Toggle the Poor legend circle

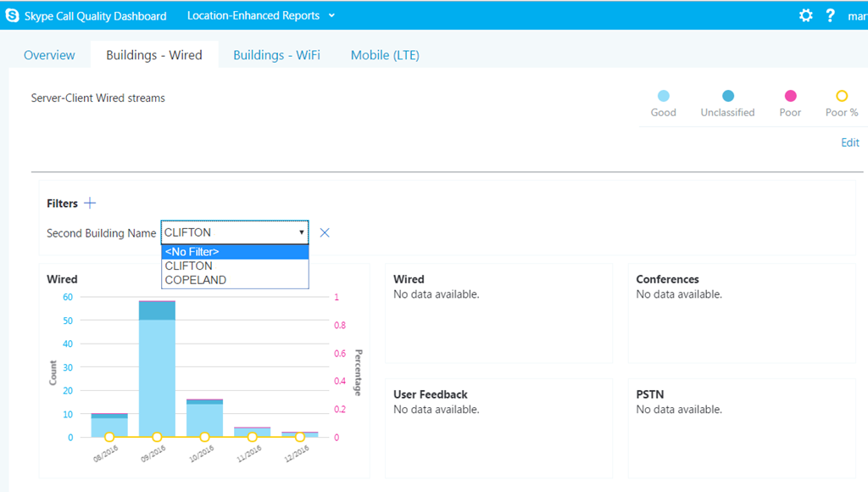tap(790, 96)
